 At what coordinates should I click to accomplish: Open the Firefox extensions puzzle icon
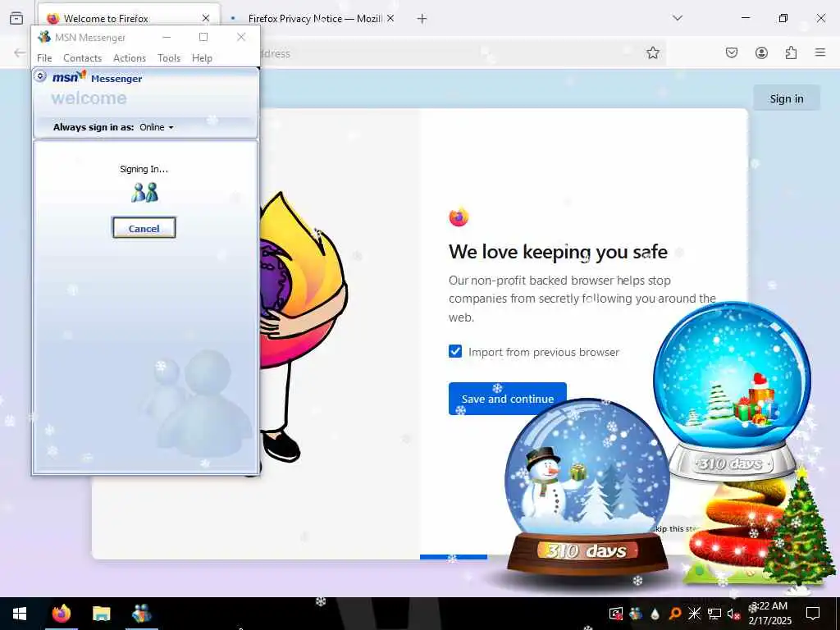pos(791,52)
